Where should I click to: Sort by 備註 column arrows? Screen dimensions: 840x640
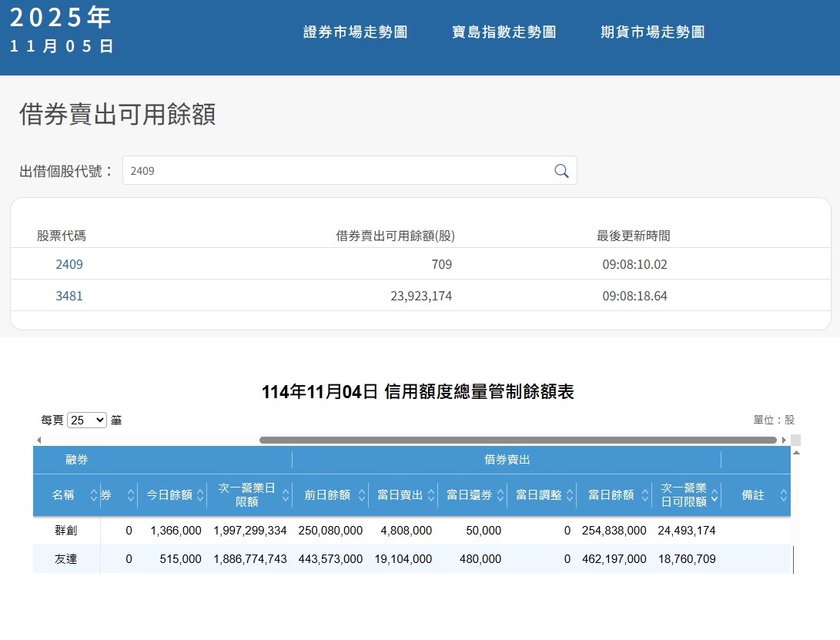coord(784,495)
